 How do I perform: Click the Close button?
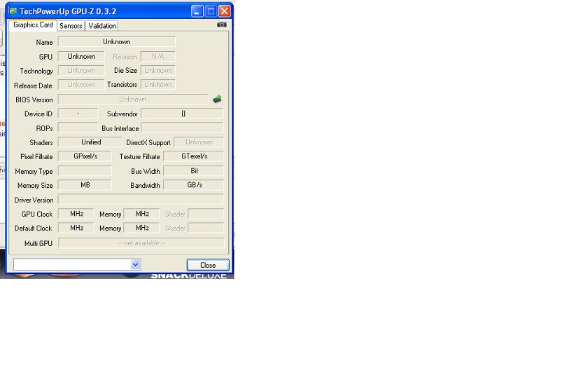pos(208,265)
